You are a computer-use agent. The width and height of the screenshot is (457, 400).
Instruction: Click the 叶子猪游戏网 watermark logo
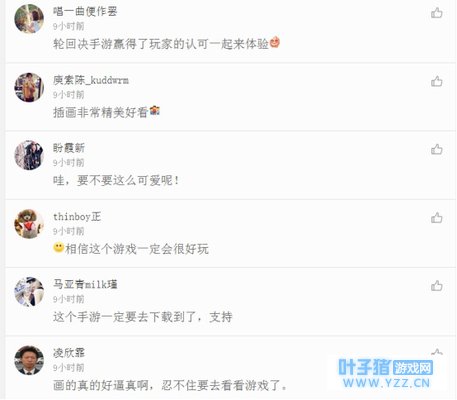(386, 374)
